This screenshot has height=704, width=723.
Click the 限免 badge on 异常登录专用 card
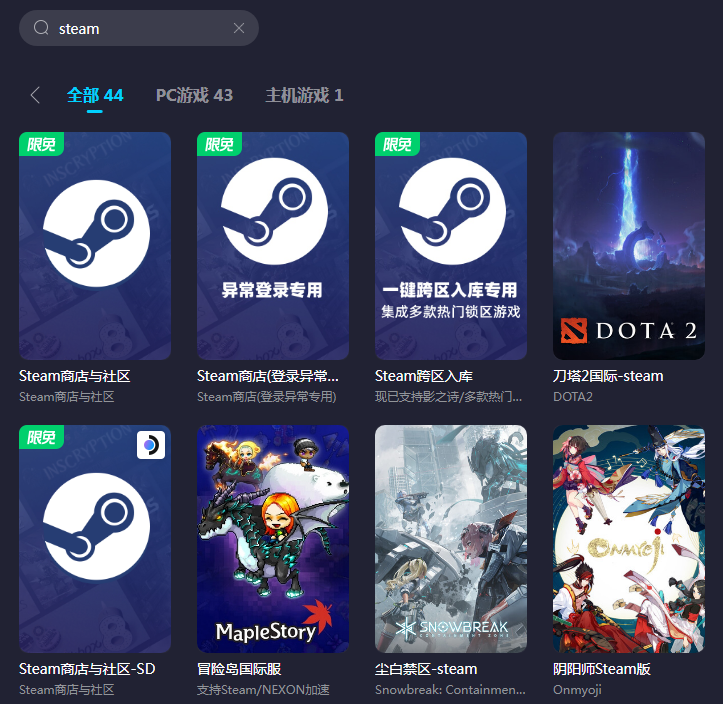219,144
